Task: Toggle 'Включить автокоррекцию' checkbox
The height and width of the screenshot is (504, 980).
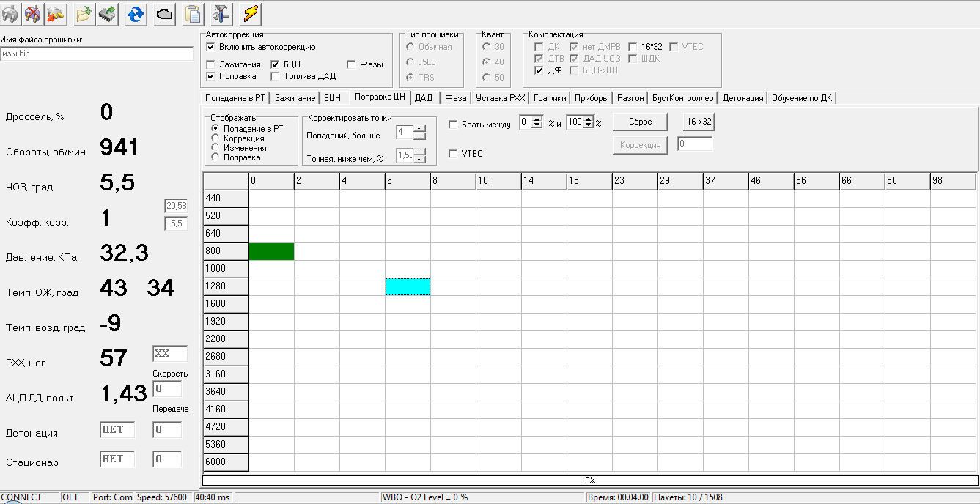Action: click(x=211, y=47)
